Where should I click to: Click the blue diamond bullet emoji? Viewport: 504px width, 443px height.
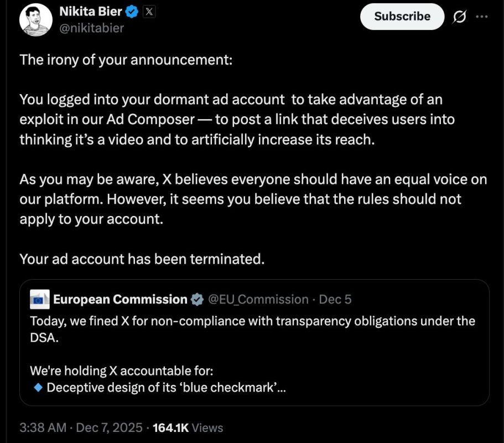click(38, 388)
